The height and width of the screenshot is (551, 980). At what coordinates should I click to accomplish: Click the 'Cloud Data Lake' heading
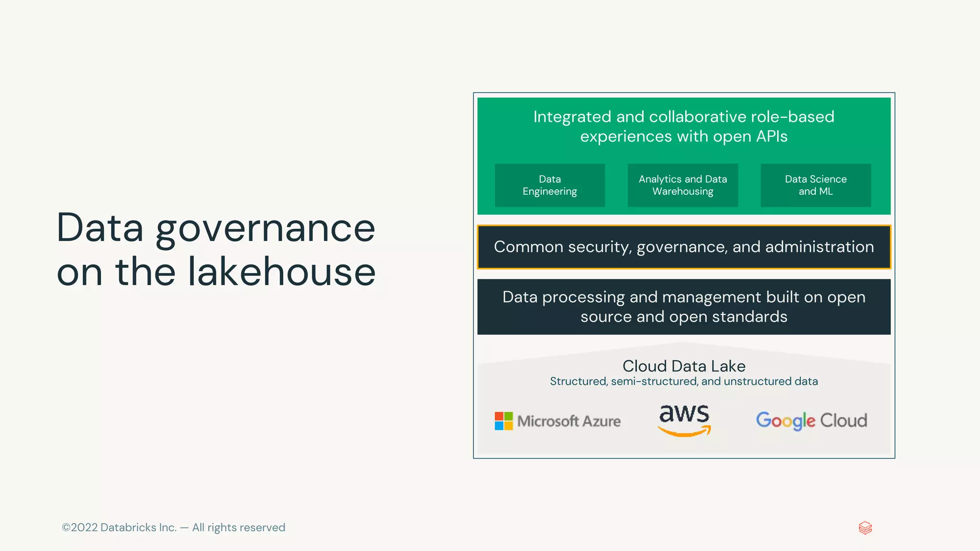(x=684, y=366)
